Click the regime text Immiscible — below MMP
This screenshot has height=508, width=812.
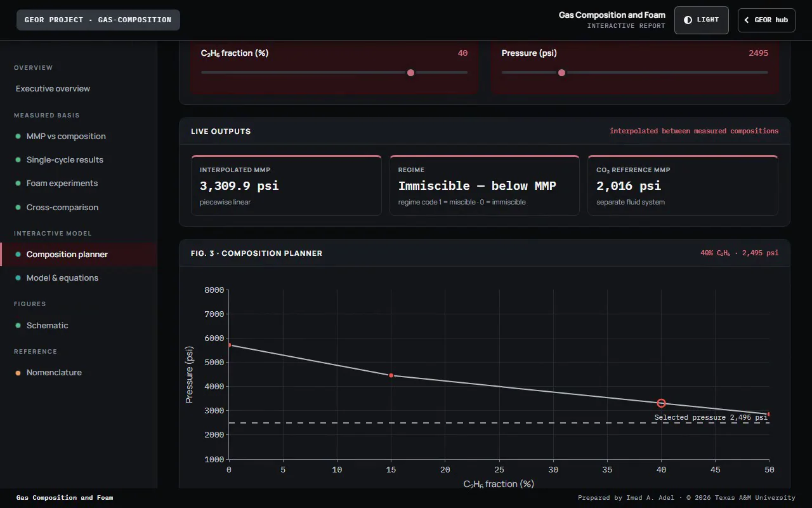477,186
